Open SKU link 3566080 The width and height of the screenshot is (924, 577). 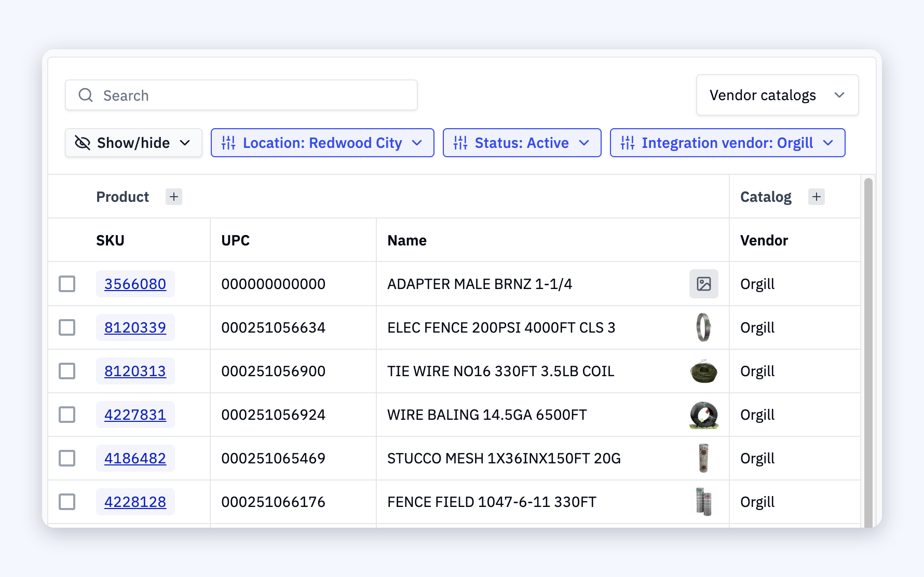(x=135, y=284)
